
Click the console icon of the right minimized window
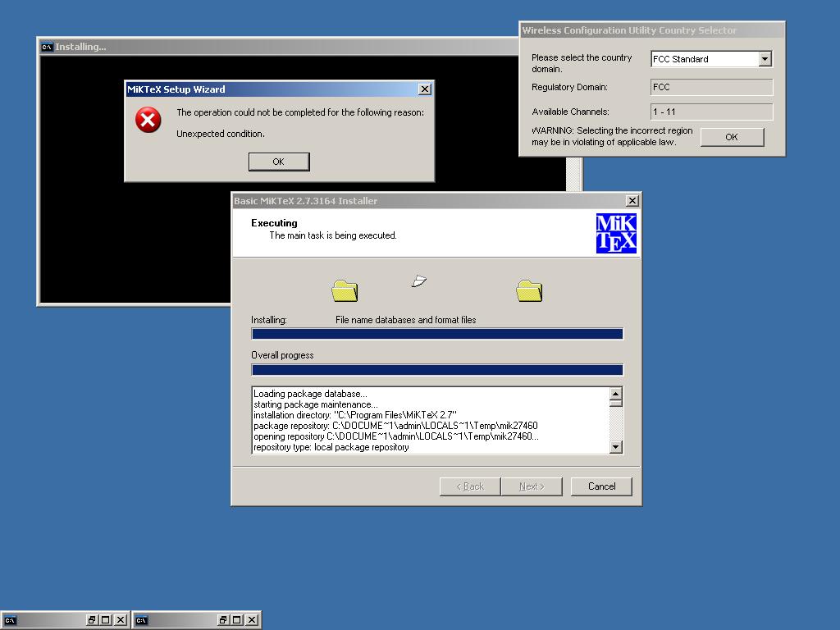[x=141, y=620]
